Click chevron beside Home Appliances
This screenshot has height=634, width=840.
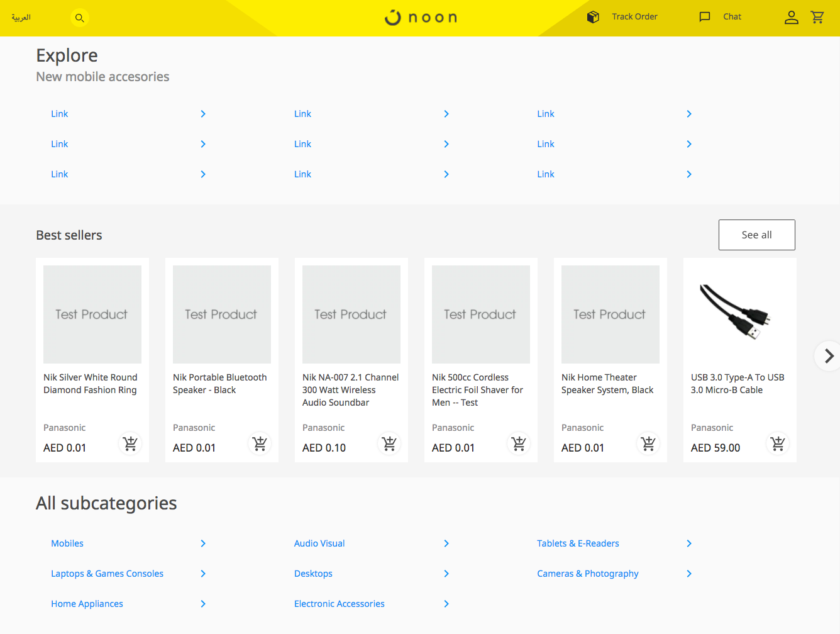pos(203,604)
